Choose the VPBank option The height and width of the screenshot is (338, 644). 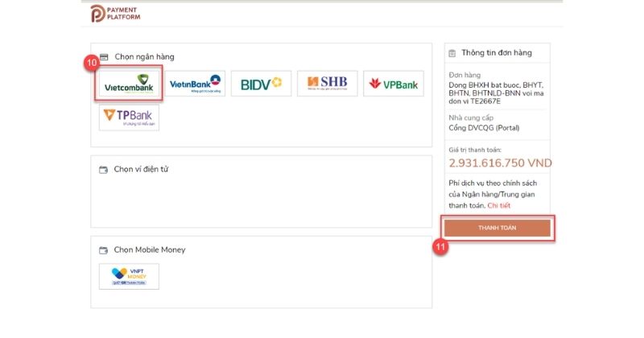pyautogui.click(x=394, y=84)
